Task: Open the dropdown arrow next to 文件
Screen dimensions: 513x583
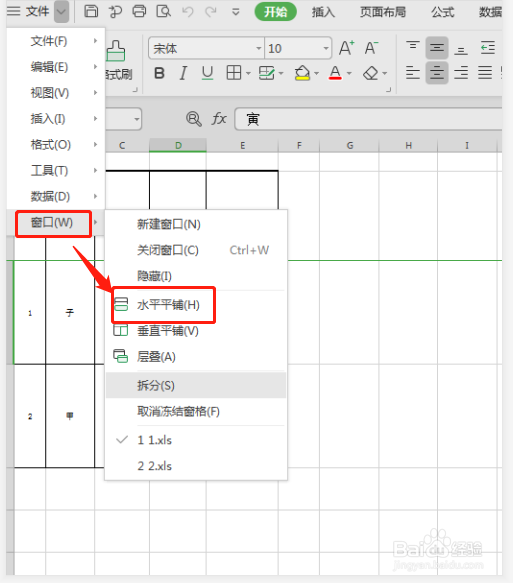Action: pos(61,12)
